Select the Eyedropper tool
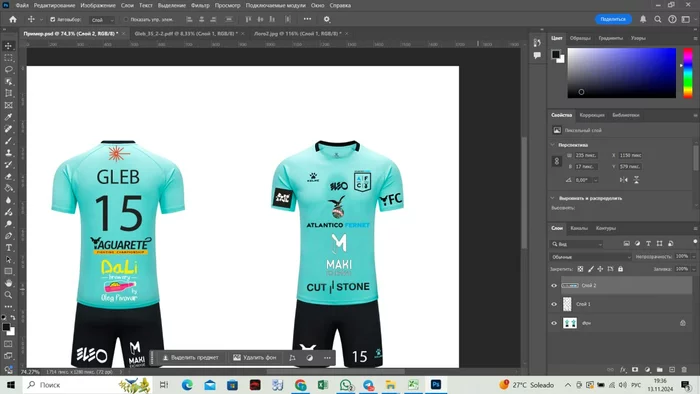This screenshot has width=700, height=394. pos(8,117)
